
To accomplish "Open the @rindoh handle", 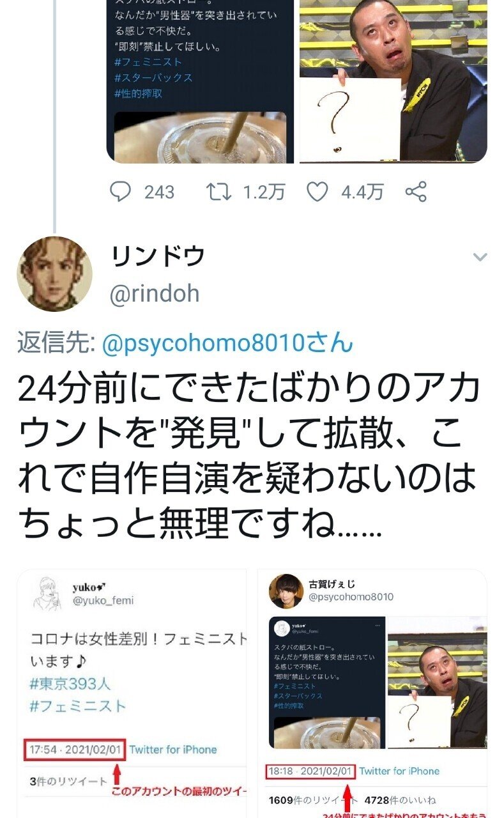I will (x=155, y=293).
